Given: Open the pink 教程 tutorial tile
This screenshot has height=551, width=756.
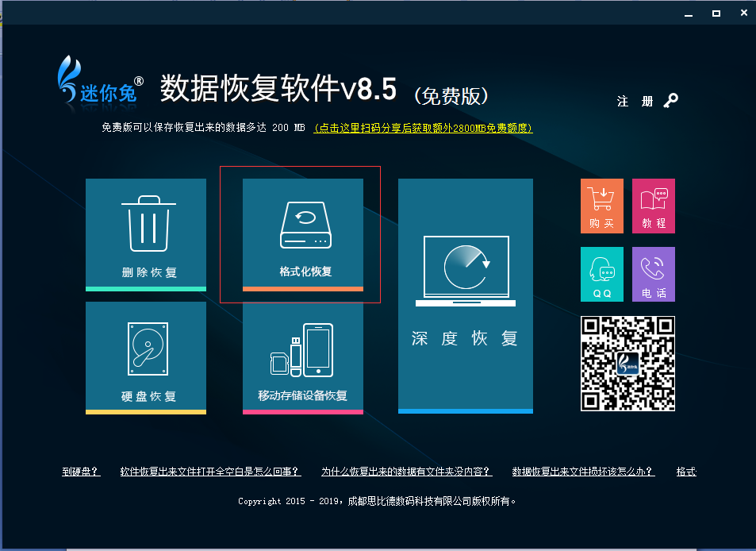Looking at the screenshot, I should point(654,206).
